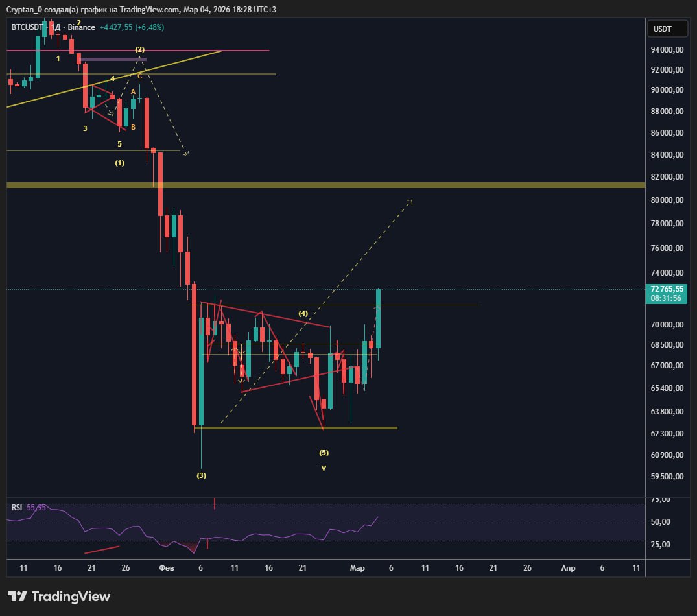The image size is (697, 616).
Task: Click the BTCUSDT symbol name
Action: (29, 27)
